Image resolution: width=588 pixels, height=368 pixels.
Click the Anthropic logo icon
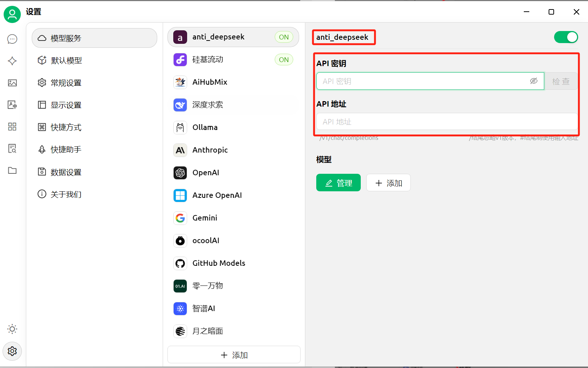tap(180, 150)
